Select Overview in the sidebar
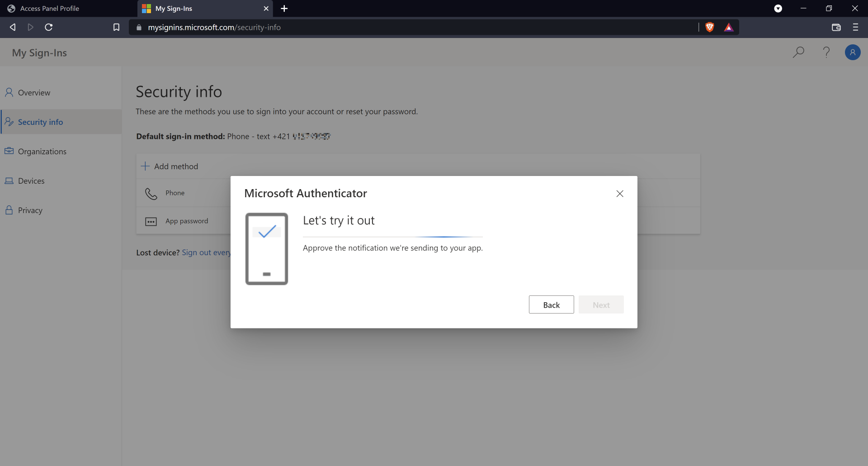 [x=34, y=93]
